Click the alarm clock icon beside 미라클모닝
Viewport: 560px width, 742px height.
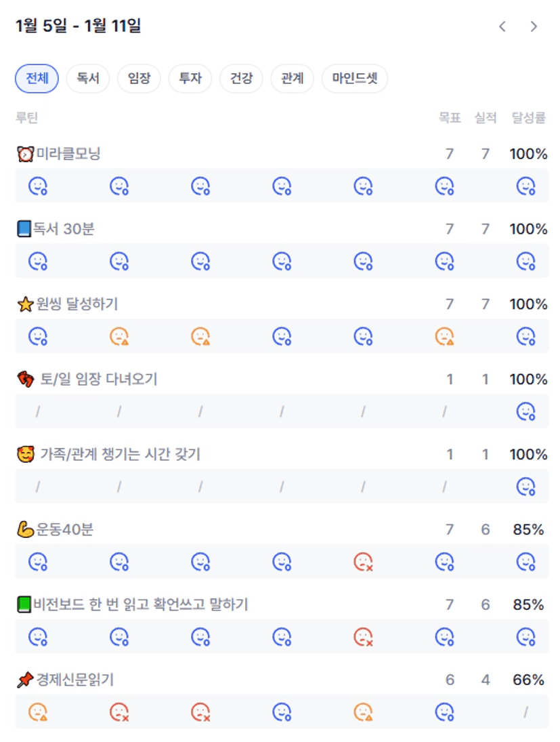click(25, 154)
